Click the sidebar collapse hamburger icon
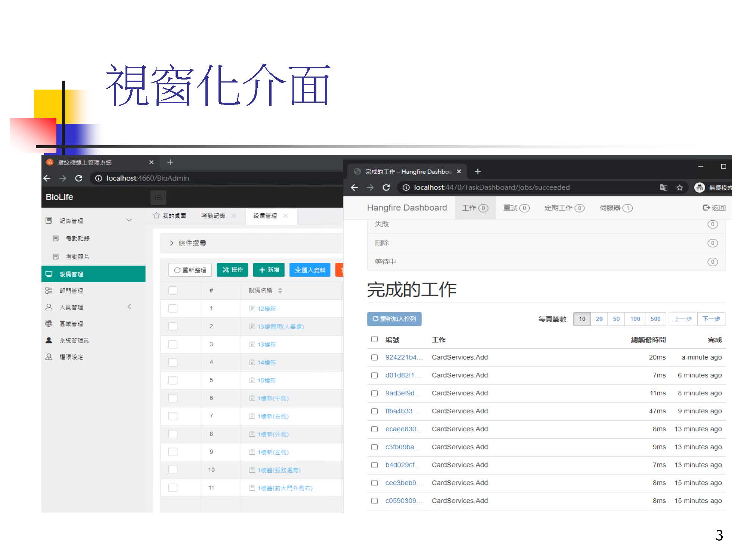 pyautogui.click(x=158, y=197)
